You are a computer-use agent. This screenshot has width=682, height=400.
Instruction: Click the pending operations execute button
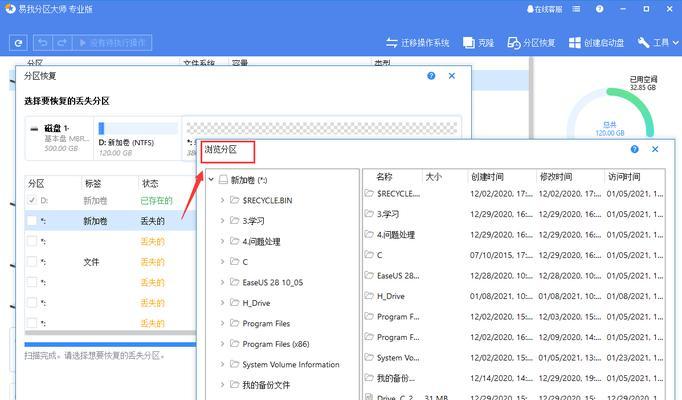(x=112, y=43)
